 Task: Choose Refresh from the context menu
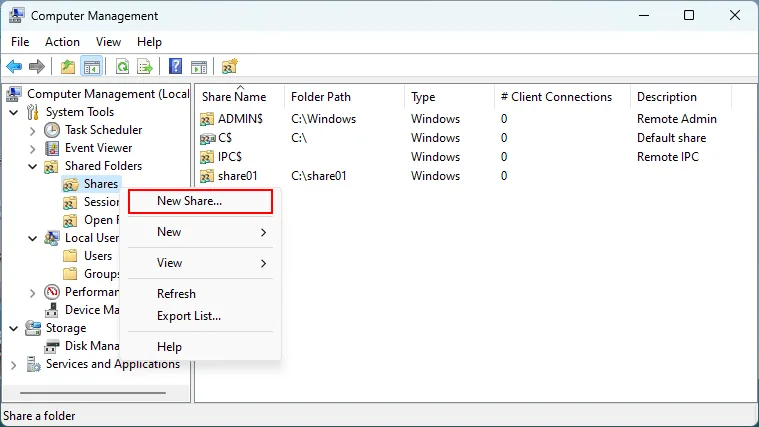pyautogui.click(x=200, y=294)
